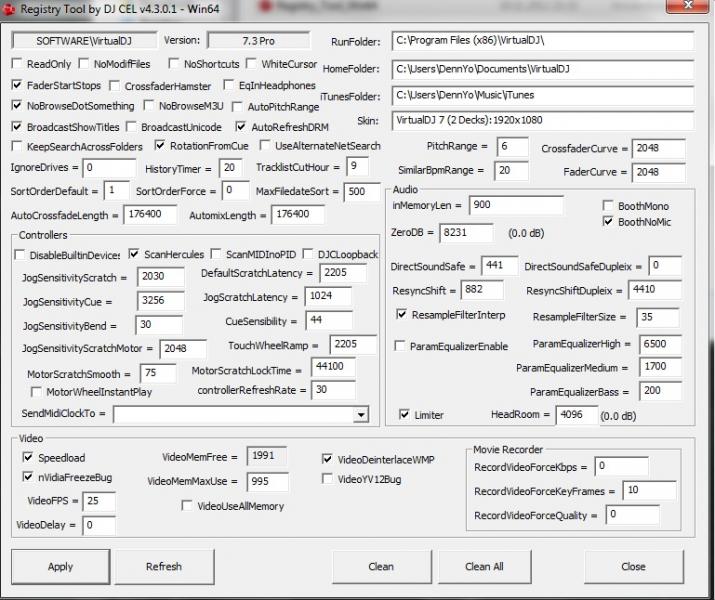Screen dimensions: 715x600
Task: Click into the HomeFolder field
Action: click(543, 69)
